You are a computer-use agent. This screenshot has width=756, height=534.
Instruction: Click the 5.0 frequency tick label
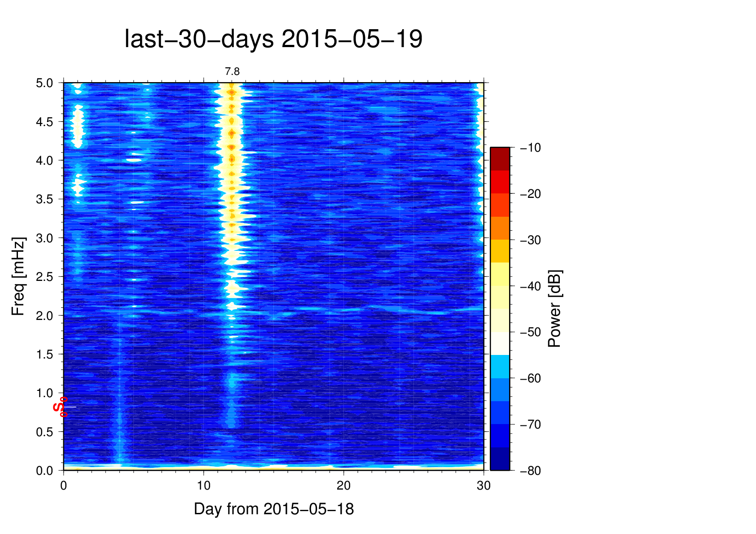44,83
